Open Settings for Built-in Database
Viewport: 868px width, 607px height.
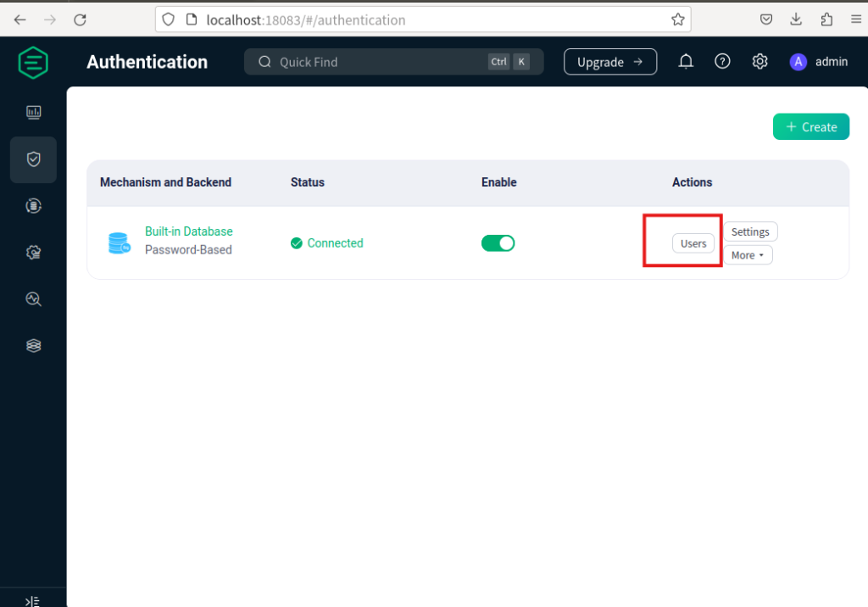click(x=749, y=232)
